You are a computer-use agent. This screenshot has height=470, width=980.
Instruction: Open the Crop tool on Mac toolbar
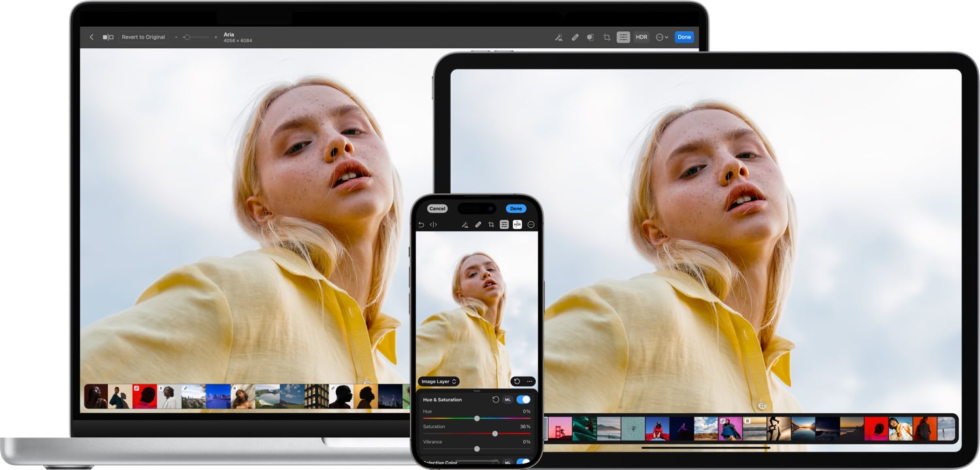607,37
